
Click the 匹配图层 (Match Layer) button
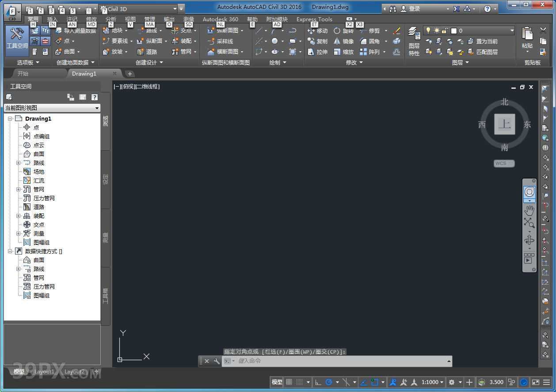click(483, 52)
